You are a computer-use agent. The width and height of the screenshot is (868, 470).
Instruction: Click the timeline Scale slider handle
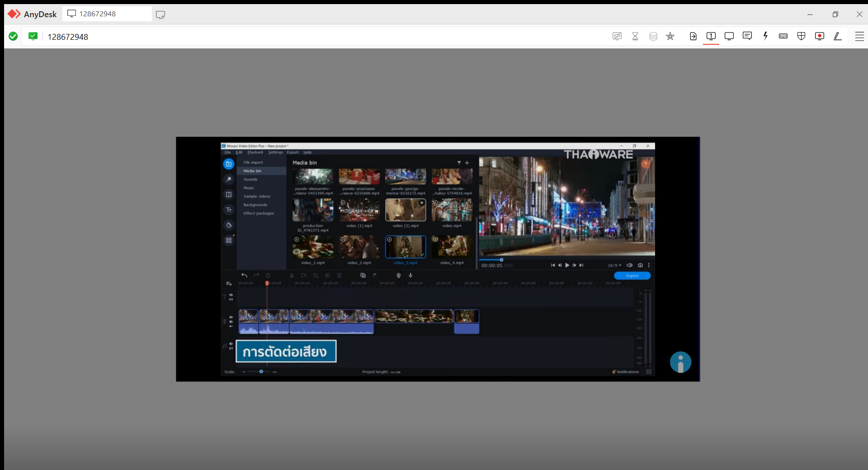pyautogui.click(x=261, y=372)
